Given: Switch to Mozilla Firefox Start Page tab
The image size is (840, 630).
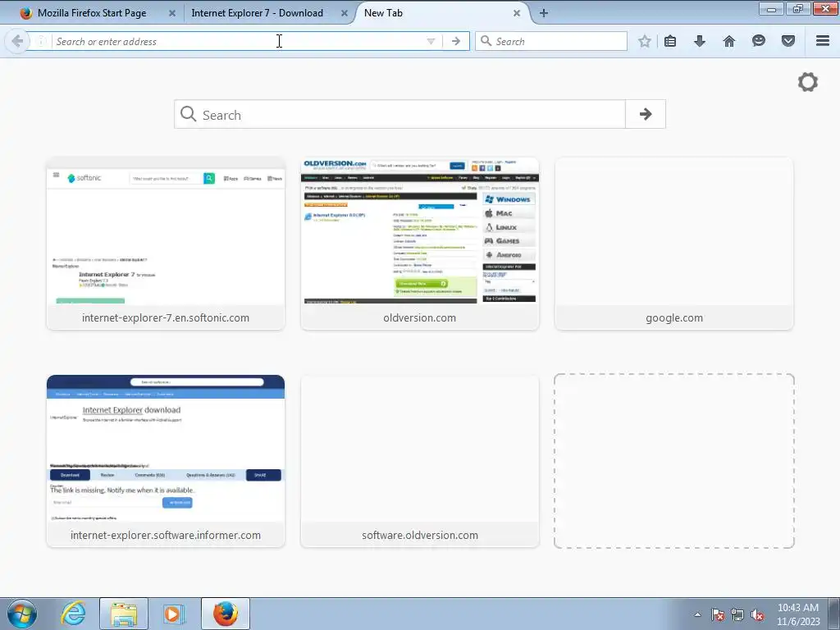Looking at the screenshot, I should point(91,13).
